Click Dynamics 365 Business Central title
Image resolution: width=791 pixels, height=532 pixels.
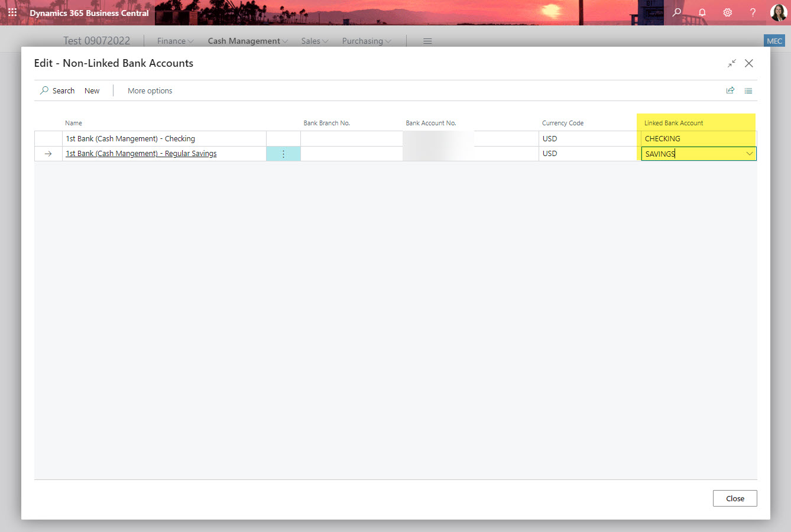(x=89, y=13)
